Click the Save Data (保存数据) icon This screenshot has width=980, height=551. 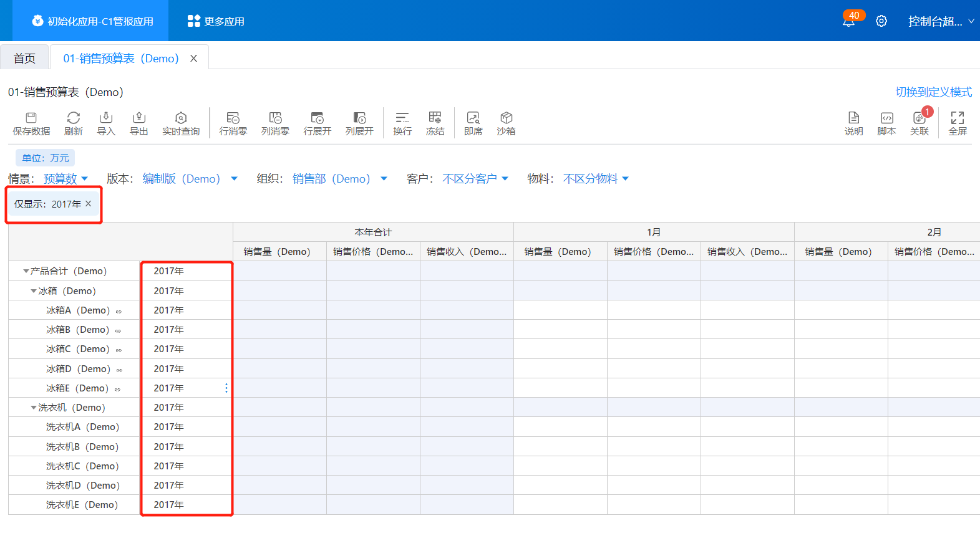pos(31,123)
